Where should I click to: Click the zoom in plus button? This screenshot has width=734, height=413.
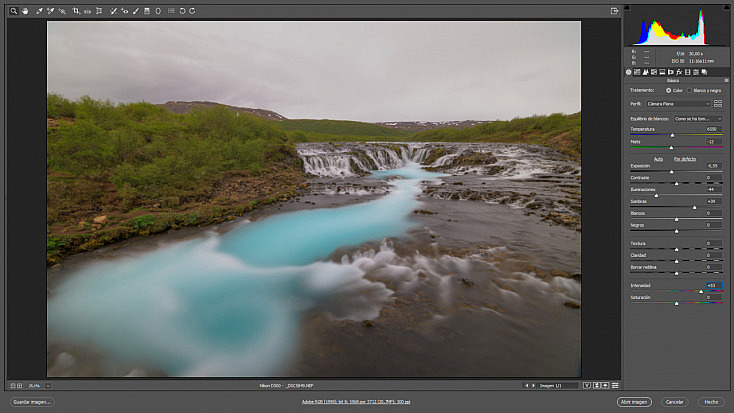[x=20, y=386]
